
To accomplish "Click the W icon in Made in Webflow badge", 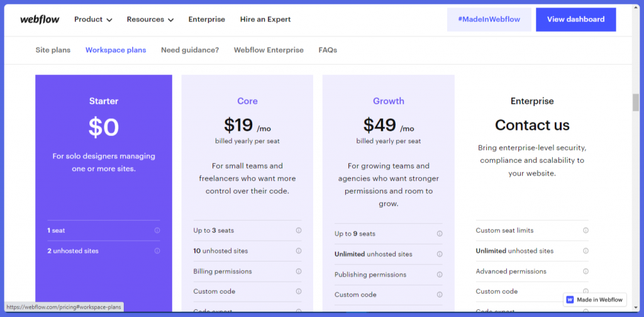I will (x=570, y=300).
